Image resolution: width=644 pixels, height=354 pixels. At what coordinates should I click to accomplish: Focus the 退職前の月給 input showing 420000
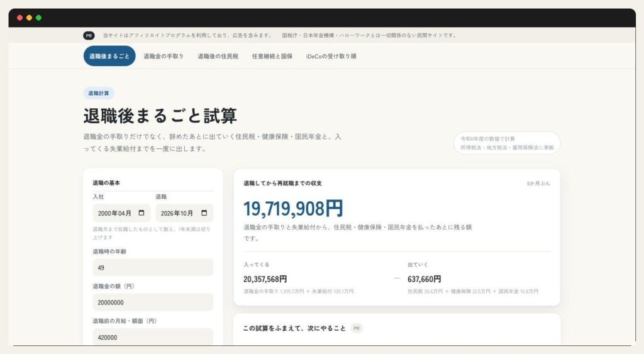pos(153,337)
